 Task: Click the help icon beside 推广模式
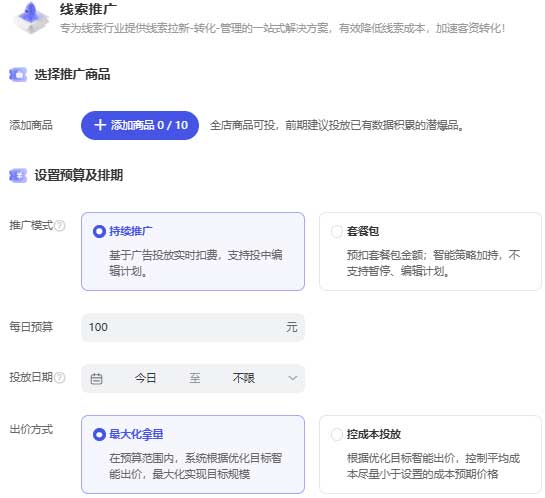point(60,226)
